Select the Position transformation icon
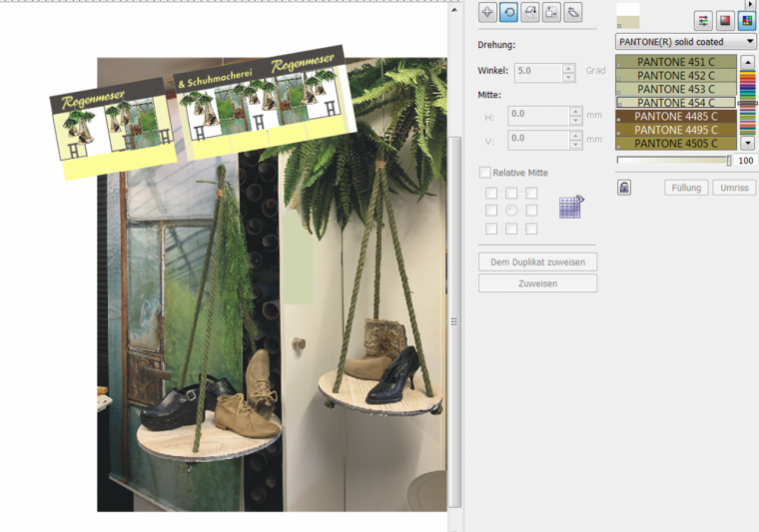Viewport: 759px width, 532px height. 487,12
